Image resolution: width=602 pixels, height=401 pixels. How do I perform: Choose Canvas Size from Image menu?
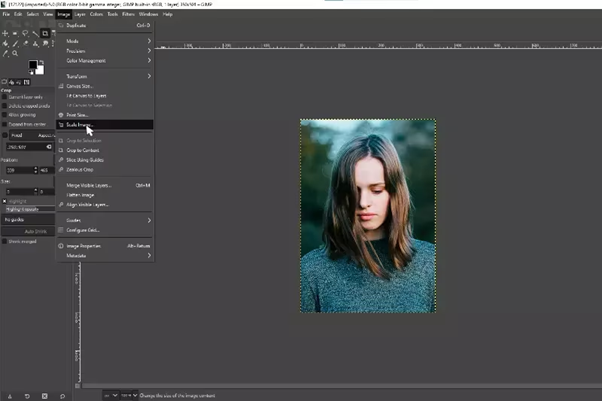[x=105, y=86]
